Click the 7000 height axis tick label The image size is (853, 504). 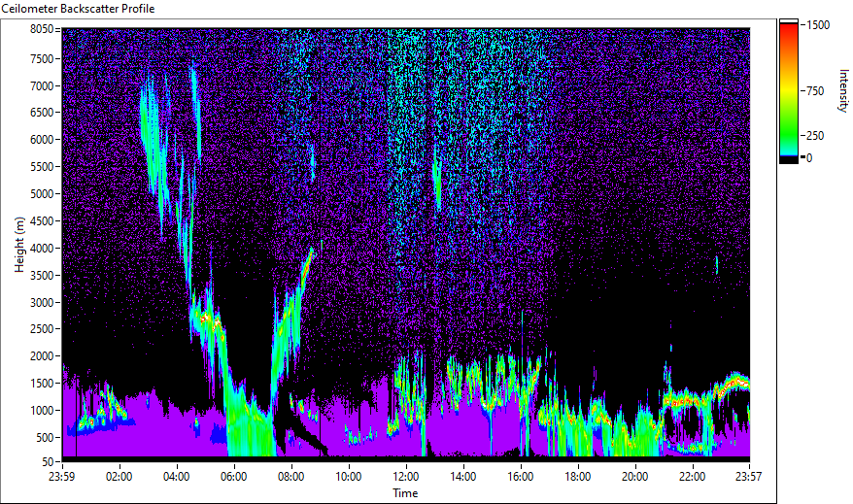click(x=42, y=85)
